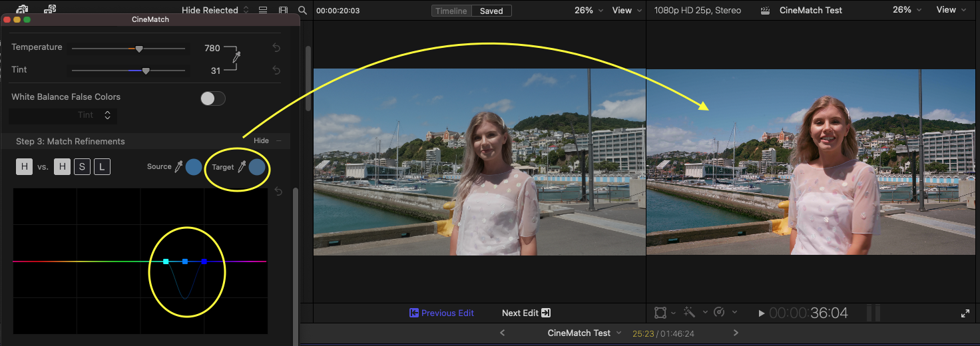The image size is (980, 346).
Task: Click the white balance eyedropper icon
Action: click(x=236, y=58)
